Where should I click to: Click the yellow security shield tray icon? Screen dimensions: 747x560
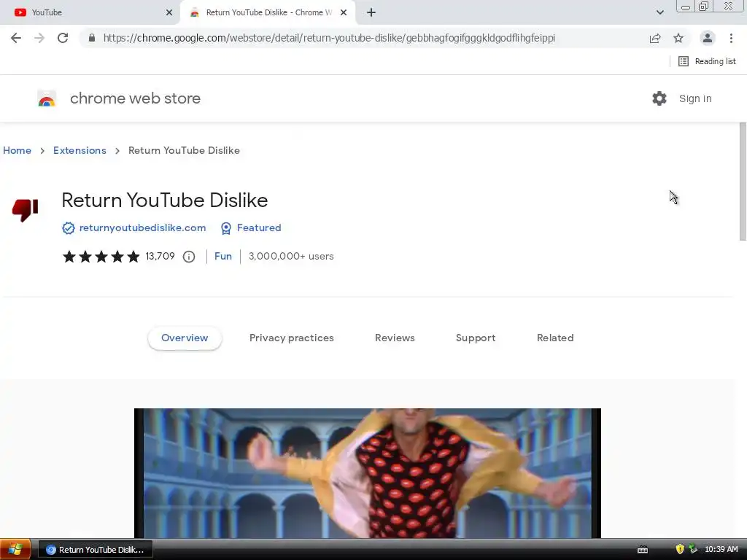click(x=680, y=550)
